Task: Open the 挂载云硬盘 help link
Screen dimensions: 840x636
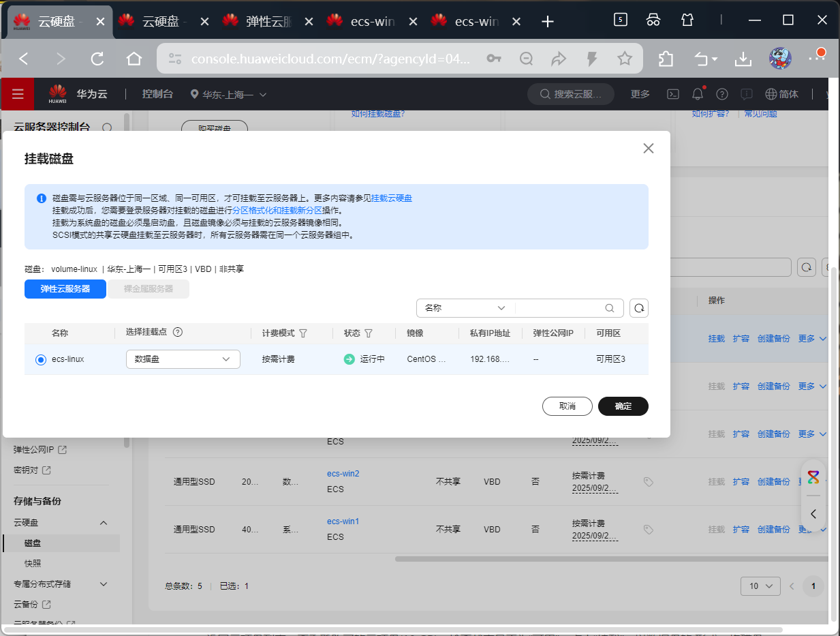Action: pos(392,198)
